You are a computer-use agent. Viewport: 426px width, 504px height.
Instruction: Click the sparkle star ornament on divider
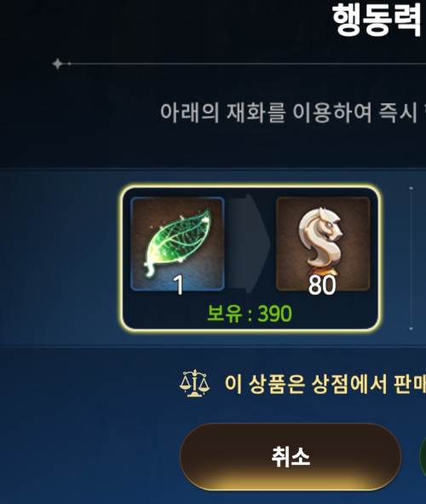58,64
